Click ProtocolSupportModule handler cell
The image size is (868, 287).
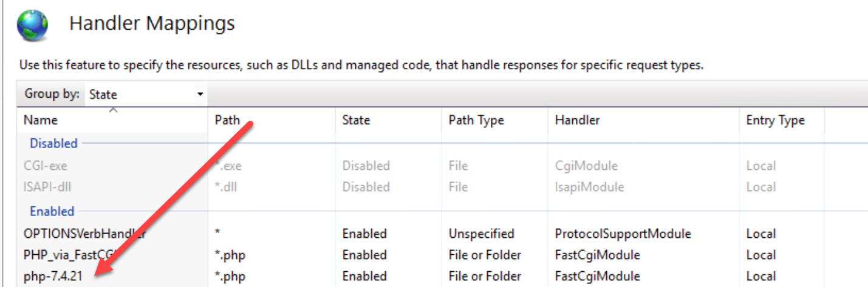(x=623, y=234)
